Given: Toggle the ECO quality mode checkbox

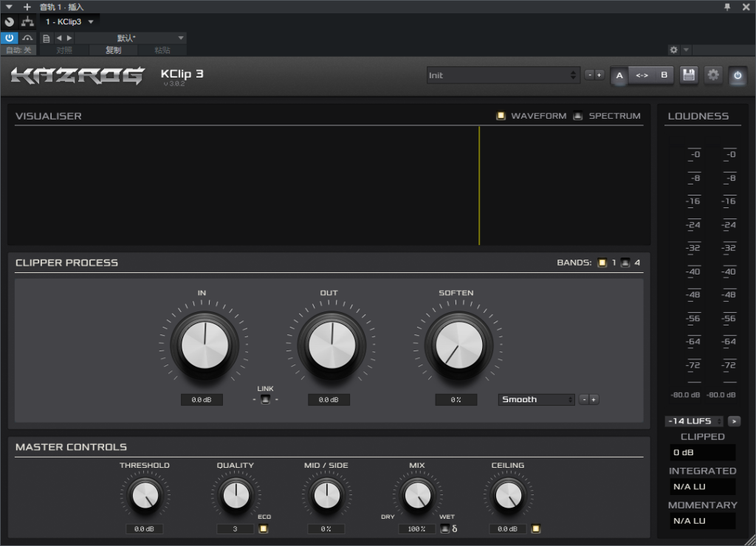Looking at the screenshot, I should [264, 528].
